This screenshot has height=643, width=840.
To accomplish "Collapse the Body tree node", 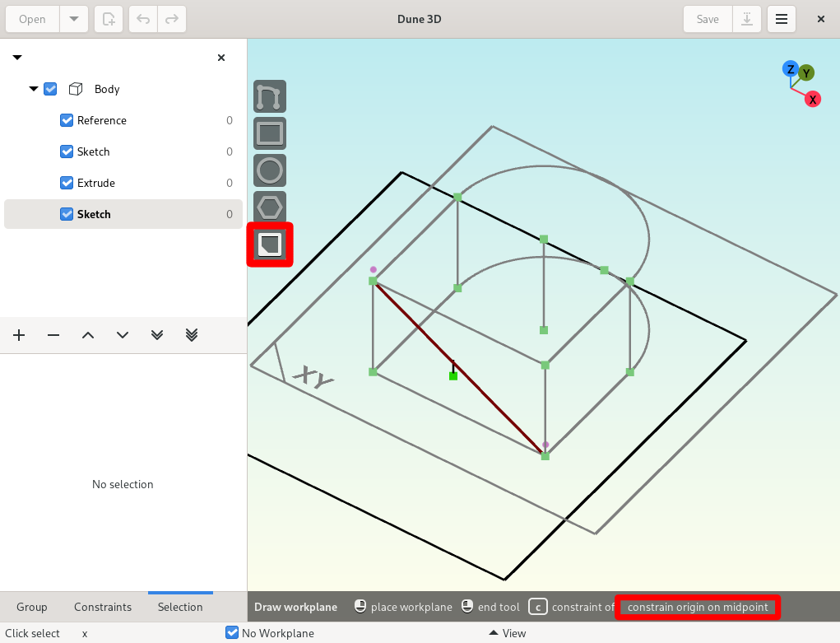I will pos(34,89).
